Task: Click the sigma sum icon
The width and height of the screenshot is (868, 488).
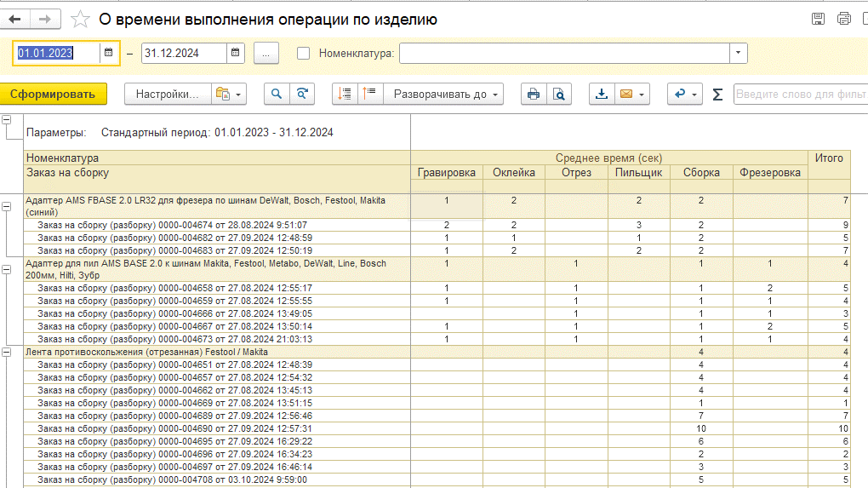Action: click(717, 95)
